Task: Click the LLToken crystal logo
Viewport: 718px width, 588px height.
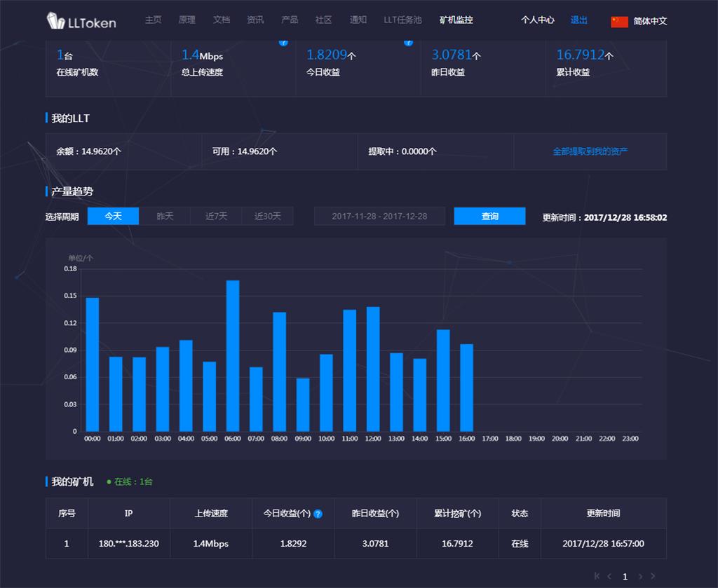Action: point(55,21)
